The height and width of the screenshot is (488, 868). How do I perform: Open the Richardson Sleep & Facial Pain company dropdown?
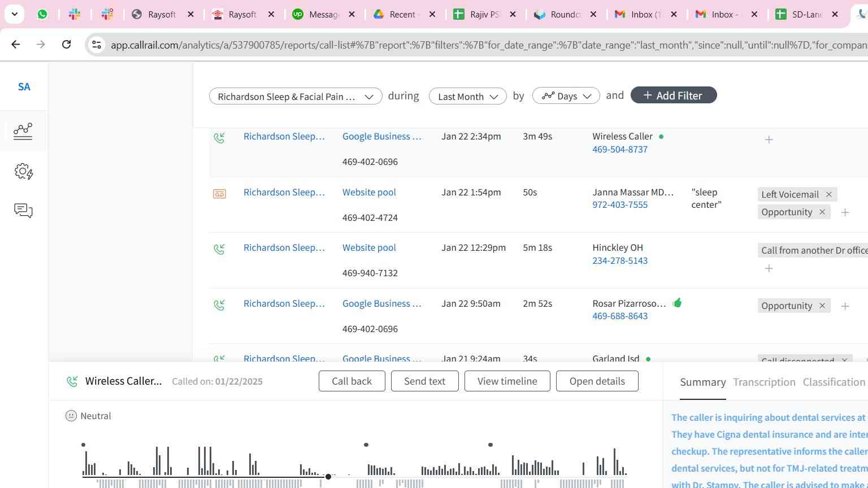(x=296, y=96)
